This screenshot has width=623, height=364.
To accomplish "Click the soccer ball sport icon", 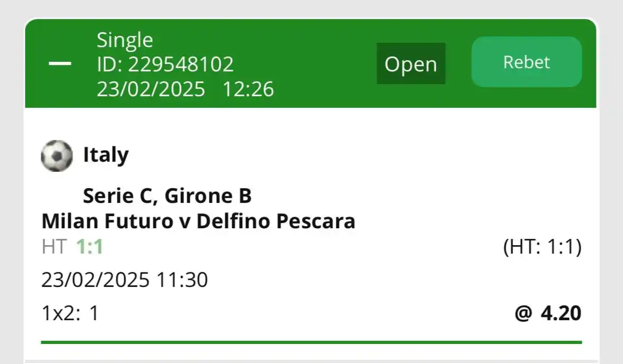I will (x=57, y=155).
